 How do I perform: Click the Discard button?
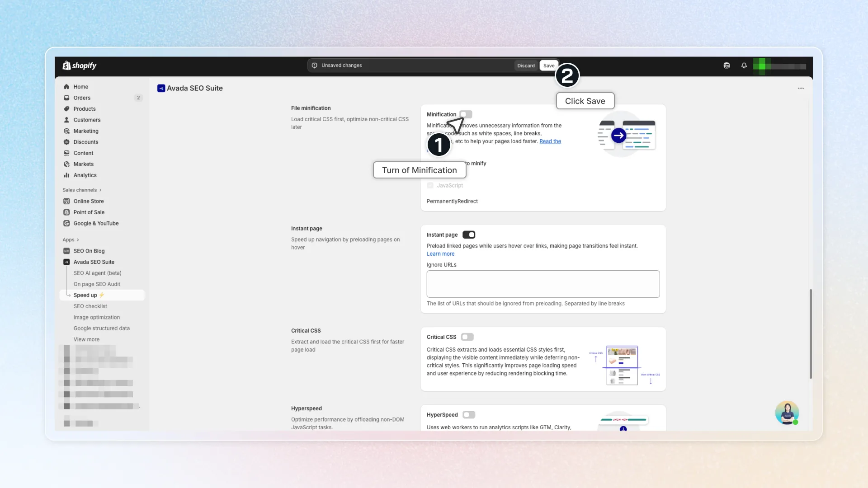[x=526, y=66]
